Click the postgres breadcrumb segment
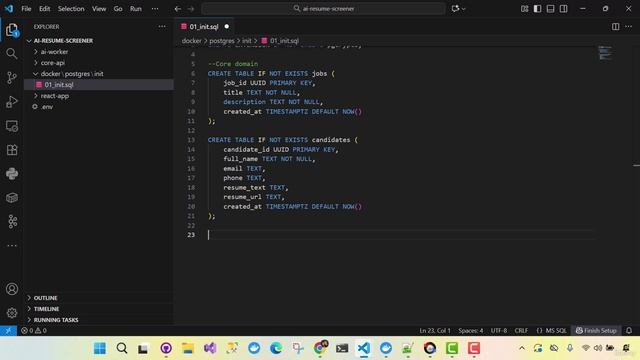 (222, 41)
